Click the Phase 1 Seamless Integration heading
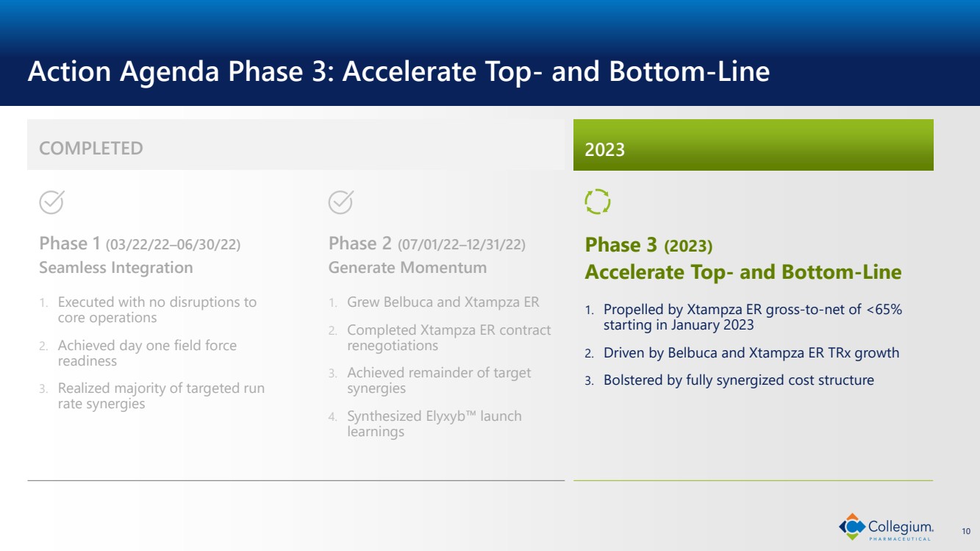This screenshot has height=551, width=980. 116,268
